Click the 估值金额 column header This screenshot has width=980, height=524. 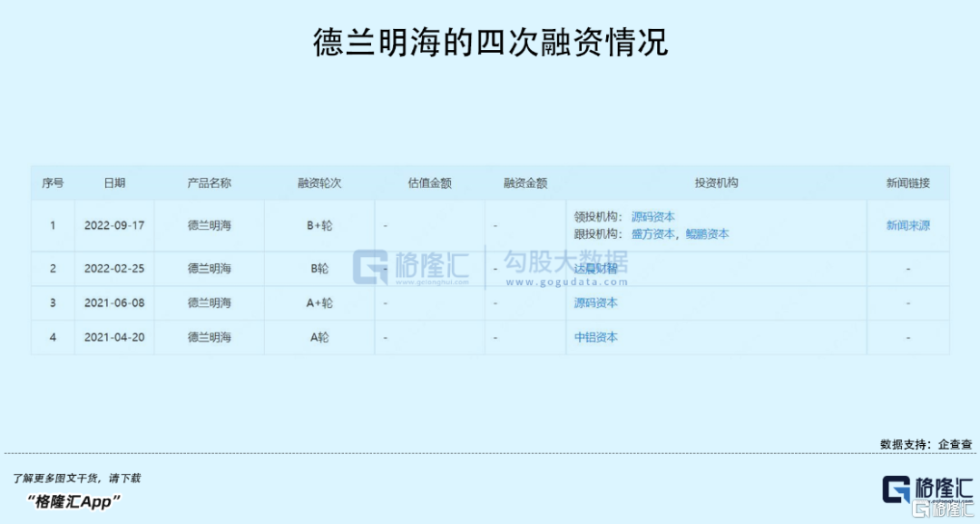click(x=429, y=183)
